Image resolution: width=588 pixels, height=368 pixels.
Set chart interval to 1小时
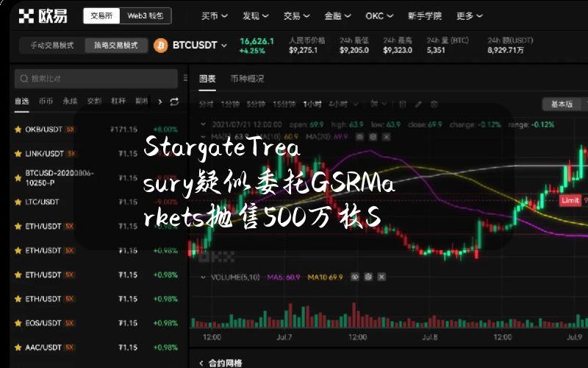click(x=312, y=104)
